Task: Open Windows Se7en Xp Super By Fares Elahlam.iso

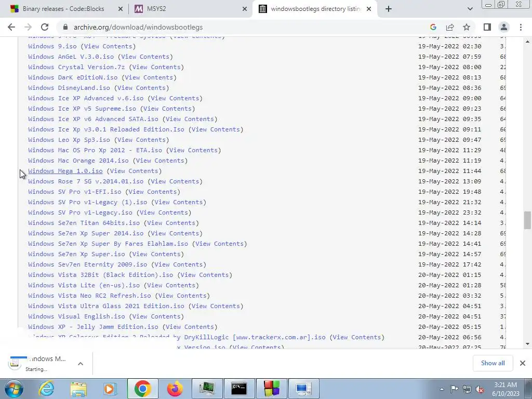Action: [108, 244]
